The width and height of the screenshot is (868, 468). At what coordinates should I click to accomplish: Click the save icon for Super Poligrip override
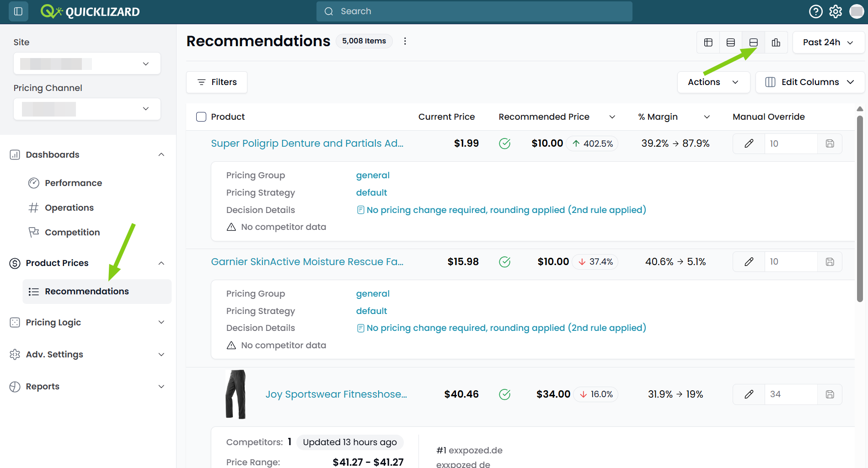point(830,144)
